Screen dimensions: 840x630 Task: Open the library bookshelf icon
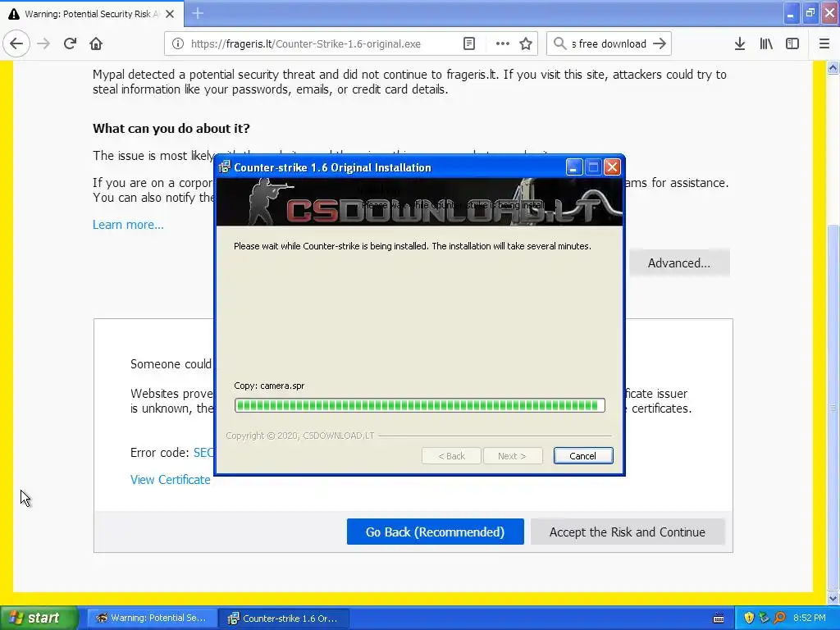tap(766, 43)
